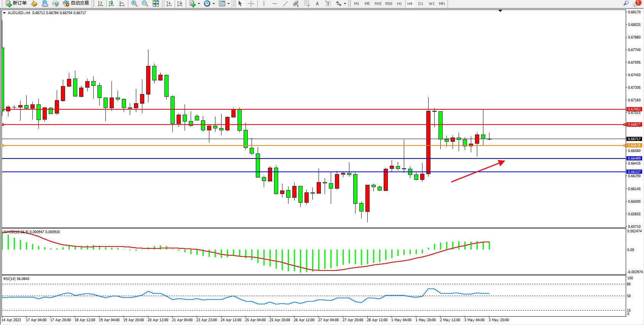Switch chart to bar chart mode
Image resolution: width=644 pixels, height=325 pixels.
click(100, 3)
